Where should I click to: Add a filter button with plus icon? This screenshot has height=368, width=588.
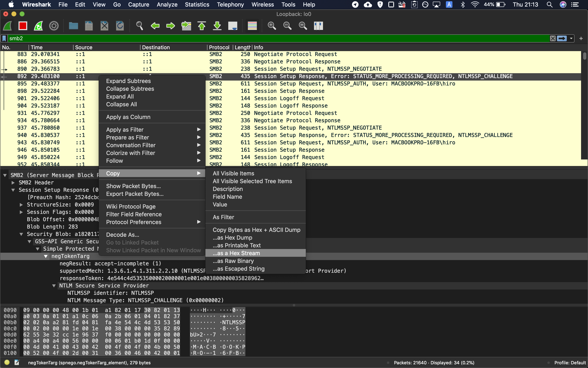pos(581,38)
